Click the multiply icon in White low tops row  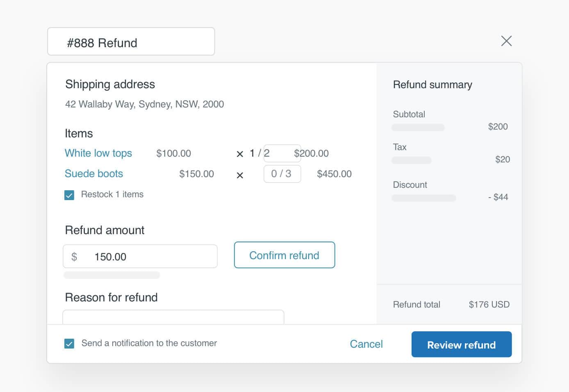(x=240, y=154)
